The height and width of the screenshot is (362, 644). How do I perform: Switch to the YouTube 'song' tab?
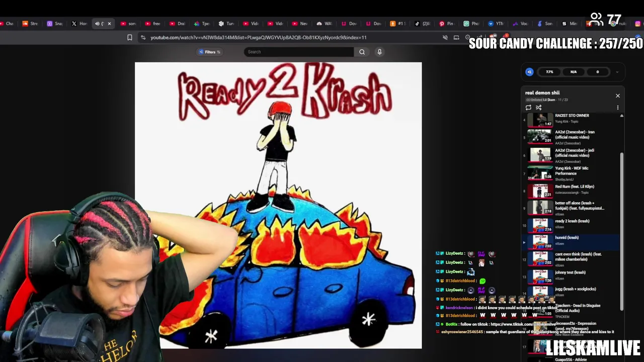(x=128, y=24)
